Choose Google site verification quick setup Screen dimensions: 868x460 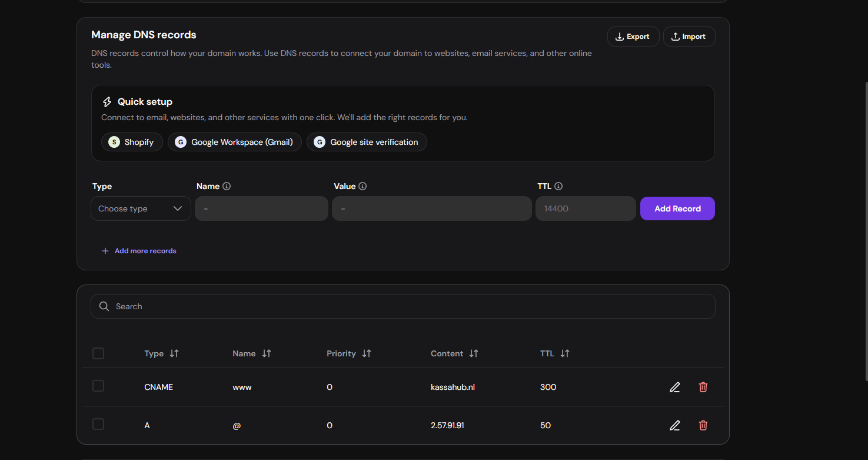coord(367,142)
